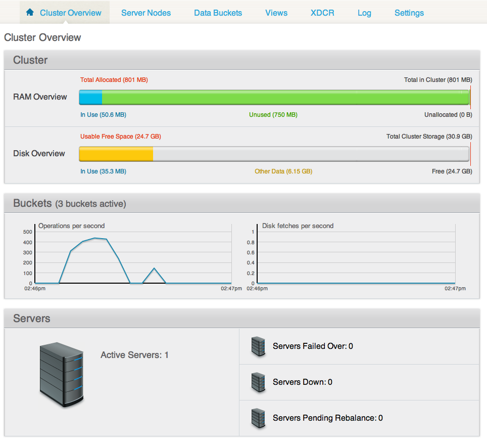The width and height of the screenshot is (487, 448).
Task: Go to the Views tab
Action: point(276,13)
